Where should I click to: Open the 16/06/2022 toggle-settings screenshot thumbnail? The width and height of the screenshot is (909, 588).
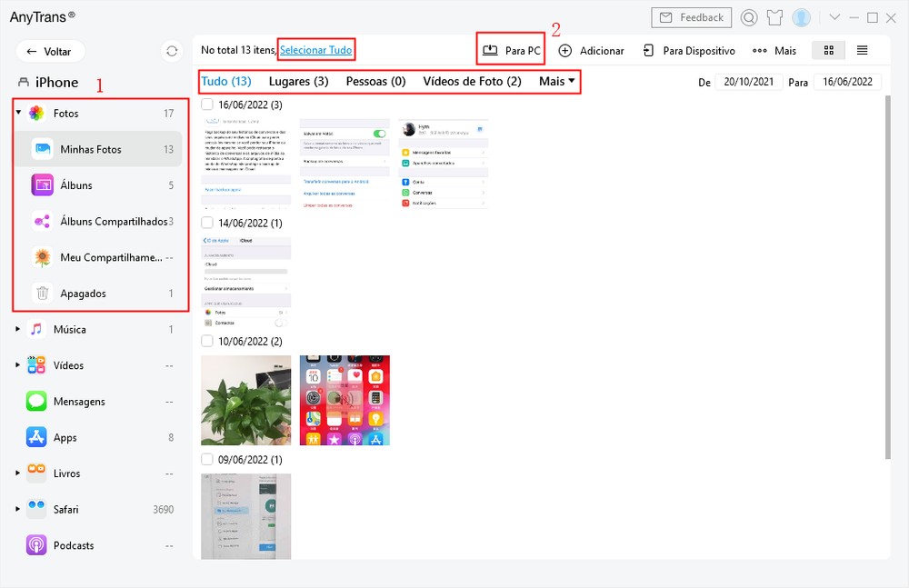click(x=345, y=164)
